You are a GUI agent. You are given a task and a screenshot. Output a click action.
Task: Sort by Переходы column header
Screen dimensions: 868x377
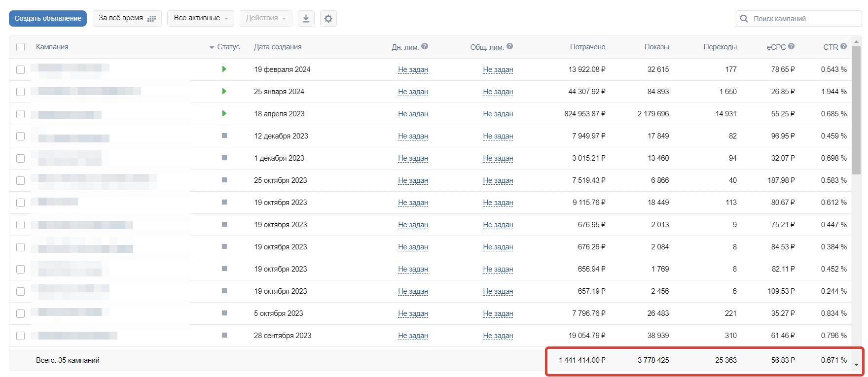(720, 47)
